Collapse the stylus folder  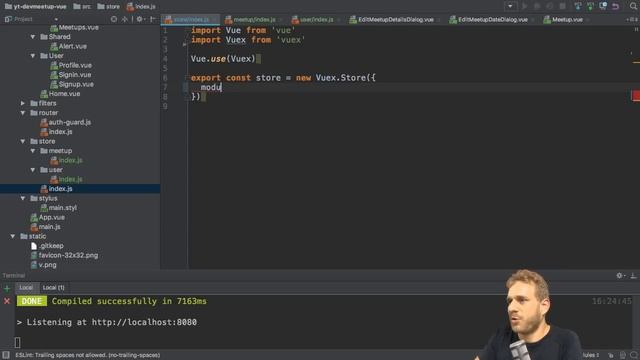pyautogui.click(x=23, y=198)
